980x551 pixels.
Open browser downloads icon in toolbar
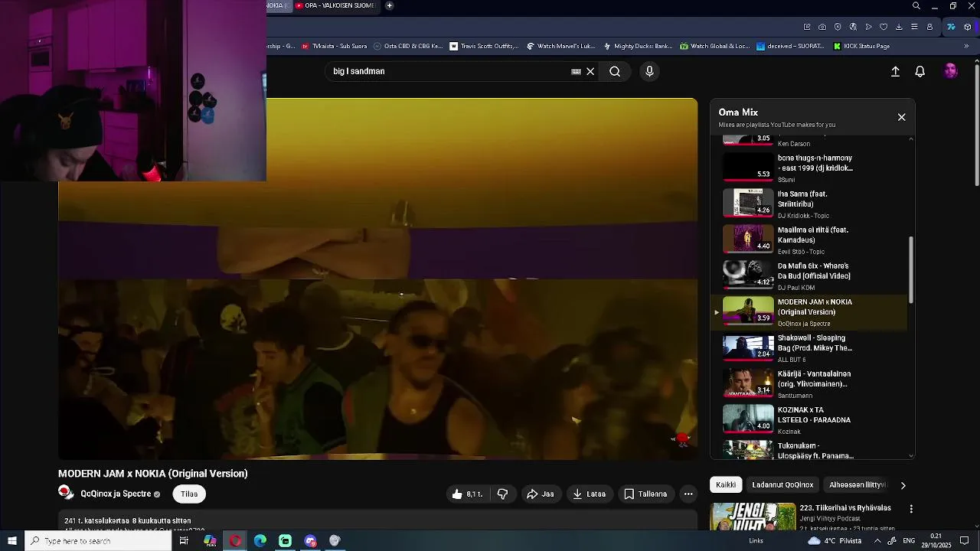click(x=899, y=27)
